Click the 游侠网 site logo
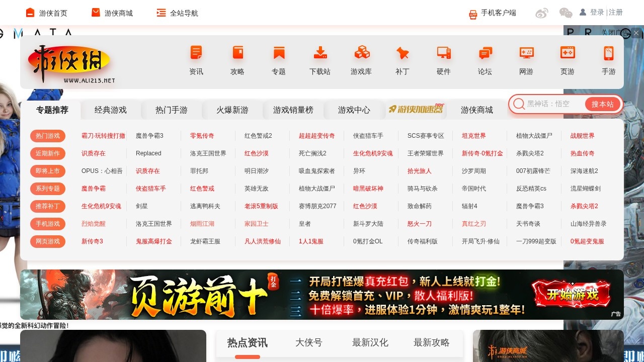The width and height of the screenshot is (644, 362). tap(71, 64)
